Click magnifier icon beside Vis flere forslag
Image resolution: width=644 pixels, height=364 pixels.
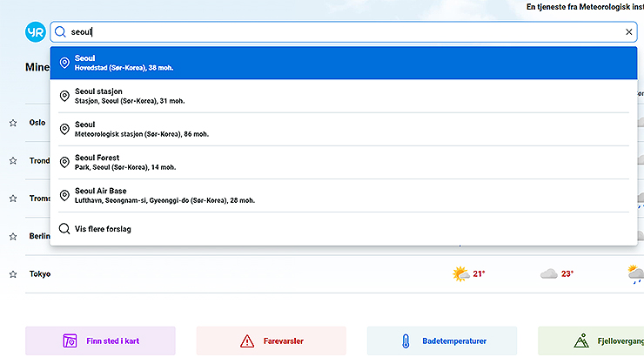[64, 229]
